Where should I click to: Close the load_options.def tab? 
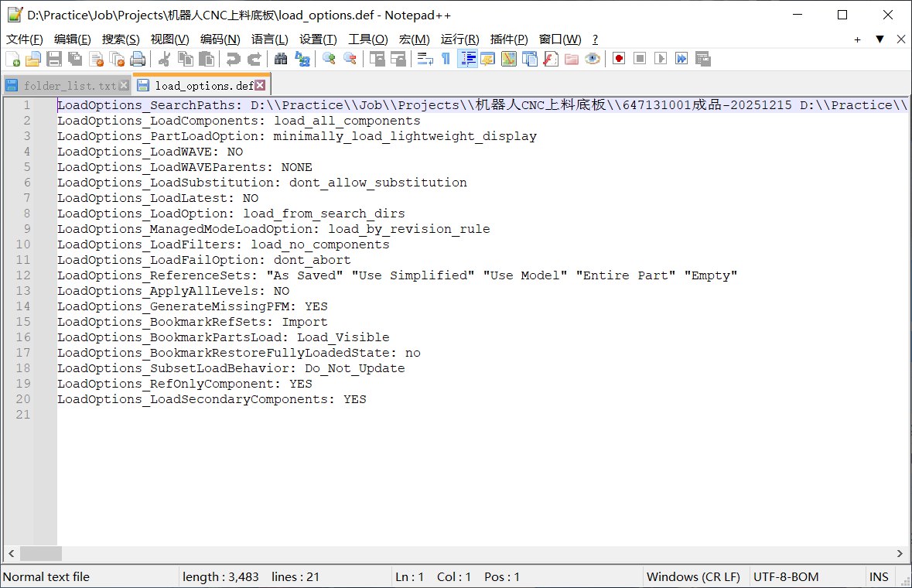coord(260,85)
